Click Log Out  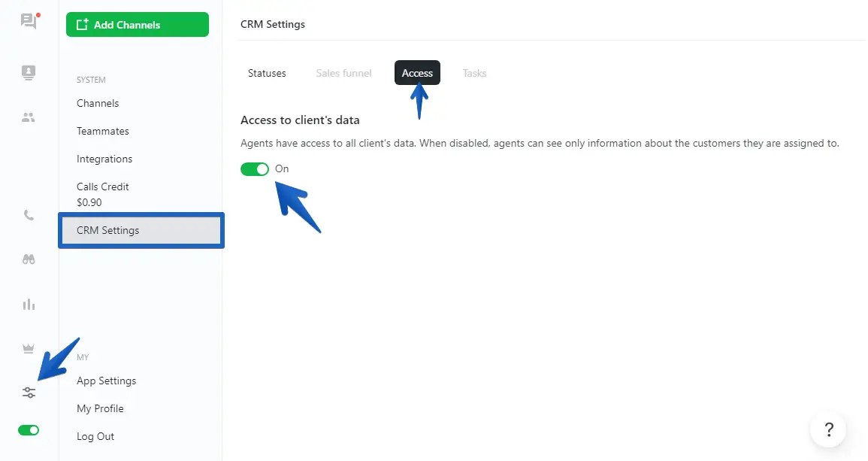pos(95,437)
